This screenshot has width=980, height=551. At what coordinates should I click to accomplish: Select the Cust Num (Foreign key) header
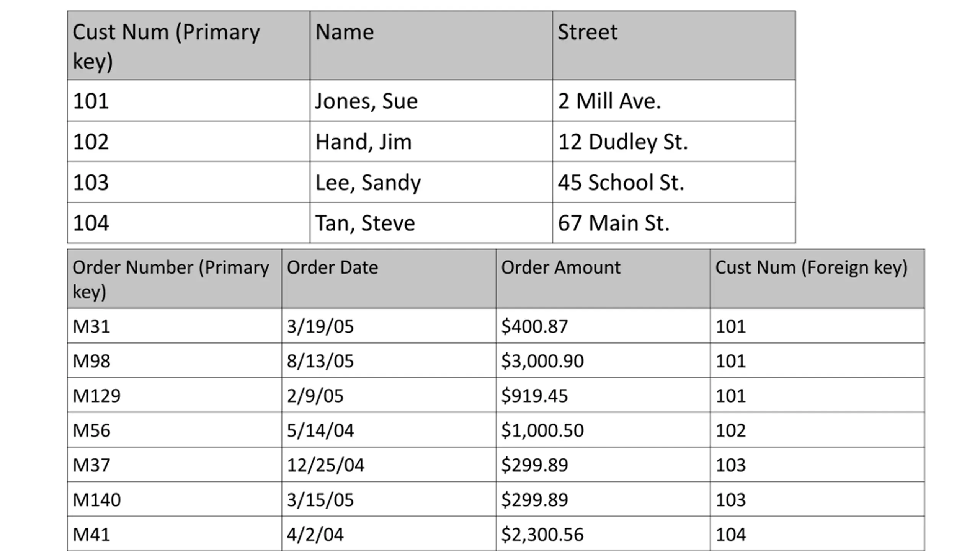[818, 279]
